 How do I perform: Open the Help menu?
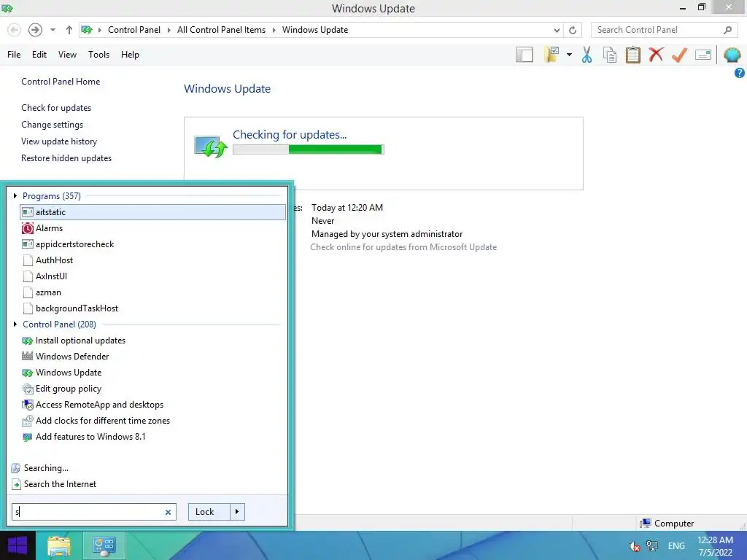point(130,55)
